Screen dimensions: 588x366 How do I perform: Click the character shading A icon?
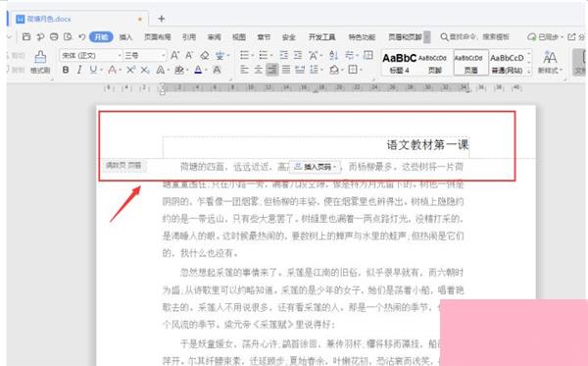point(217,70)
